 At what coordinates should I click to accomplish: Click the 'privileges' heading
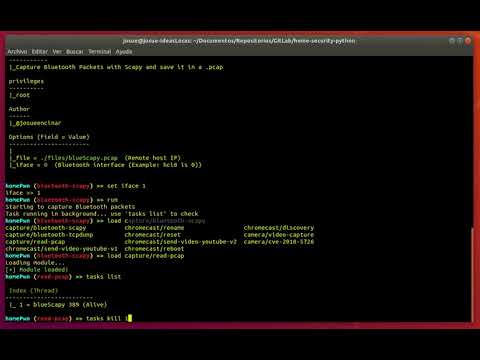pos(26,81)
